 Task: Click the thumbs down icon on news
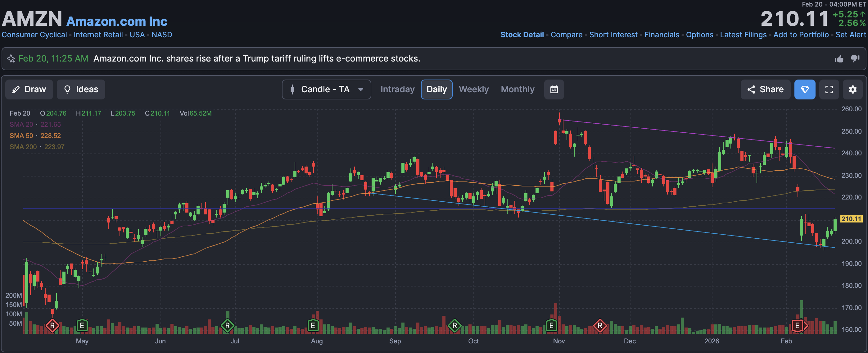coord(855,59)
